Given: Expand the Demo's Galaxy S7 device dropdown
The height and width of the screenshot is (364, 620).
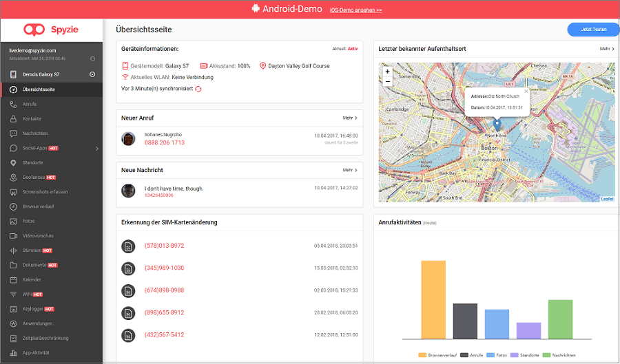Looking at the screenshot, I should (x=92, y=74).
